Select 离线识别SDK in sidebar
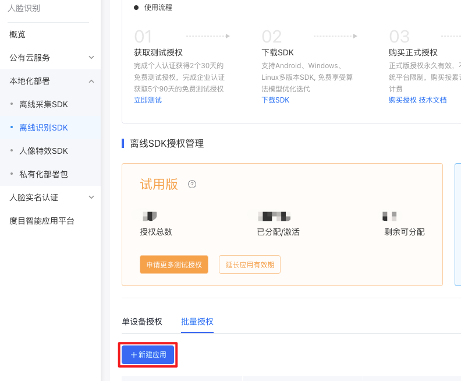The height and width of the screenshot is (382, 462). pyautogui.click(x=44, y=128)
